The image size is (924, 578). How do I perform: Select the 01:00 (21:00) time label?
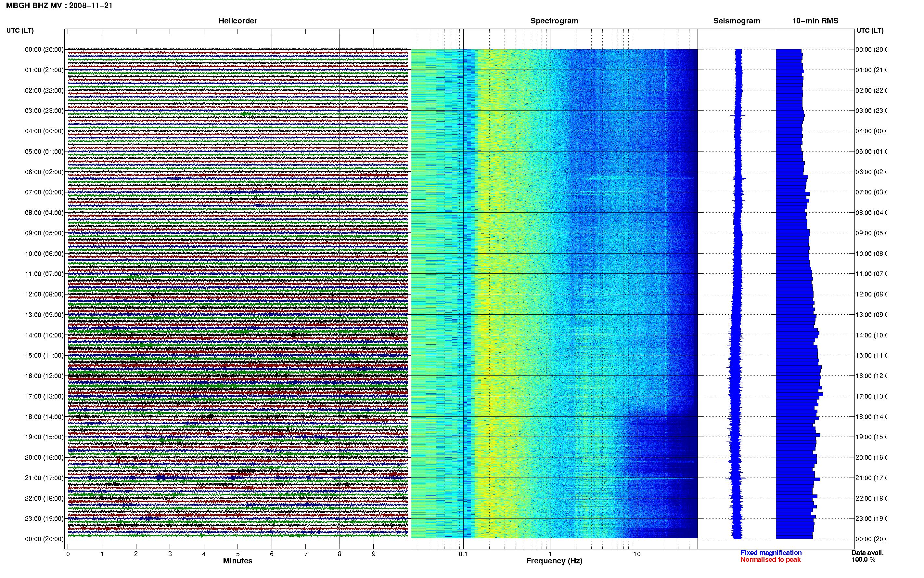[44, 70]
